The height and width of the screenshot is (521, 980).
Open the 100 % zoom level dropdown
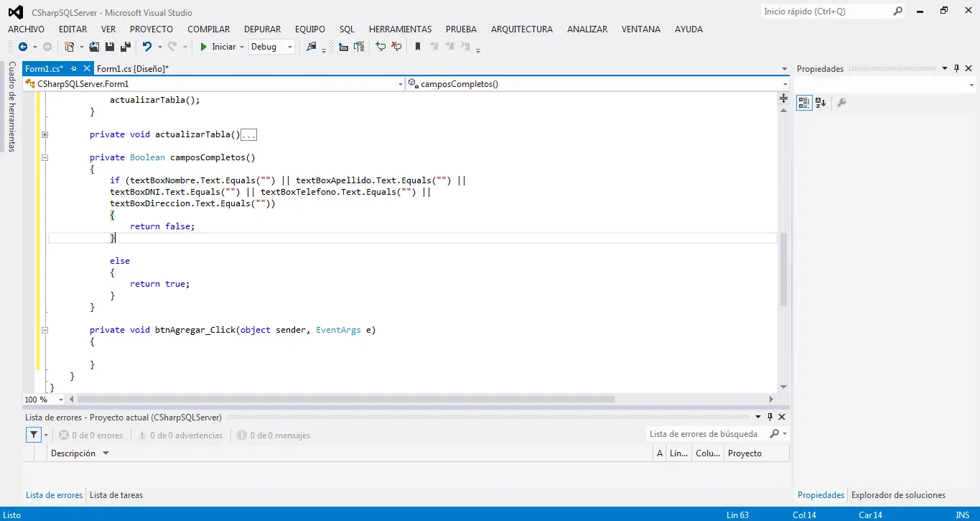coord(60,400)
